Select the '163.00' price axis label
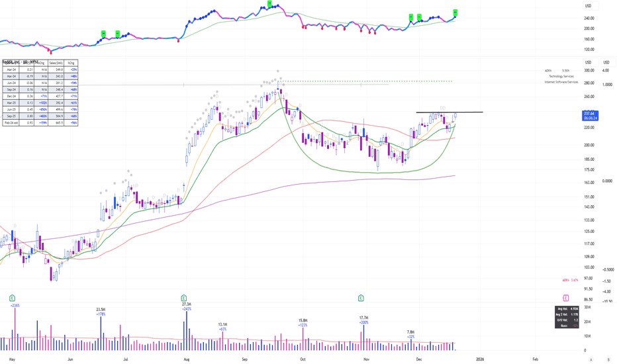 pyautogui.click(x=589, y=183)
